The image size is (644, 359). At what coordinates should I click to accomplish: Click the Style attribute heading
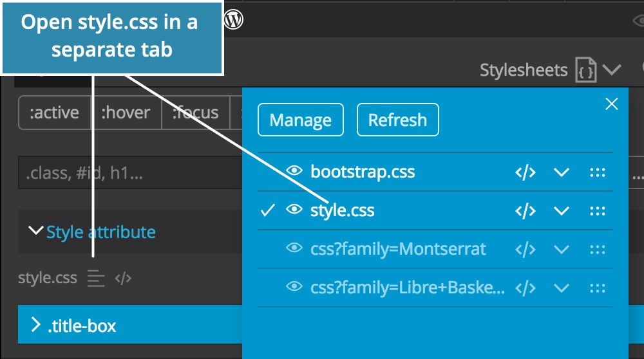[101, 232]
